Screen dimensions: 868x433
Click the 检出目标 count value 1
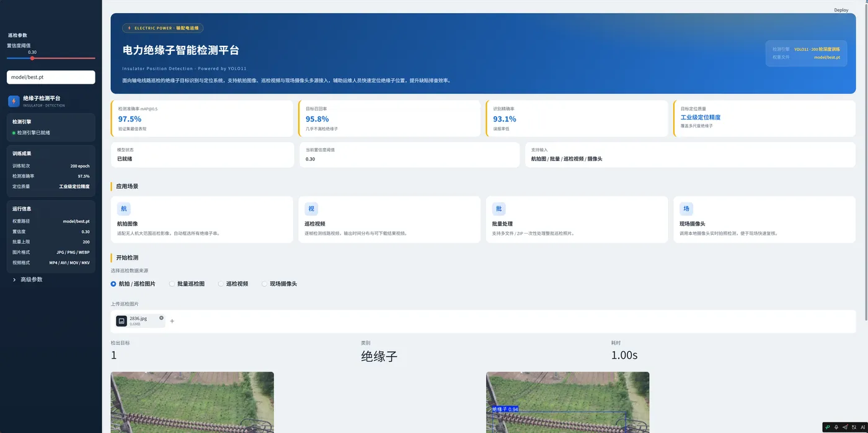coord(113,356)
